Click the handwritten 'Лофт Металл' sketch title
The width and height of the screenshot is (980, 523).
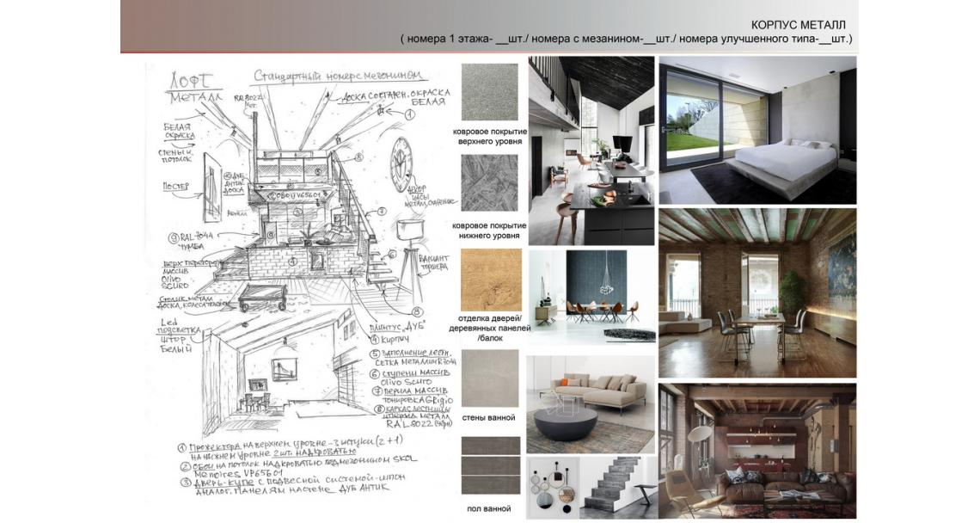click(x=196, y=89)
